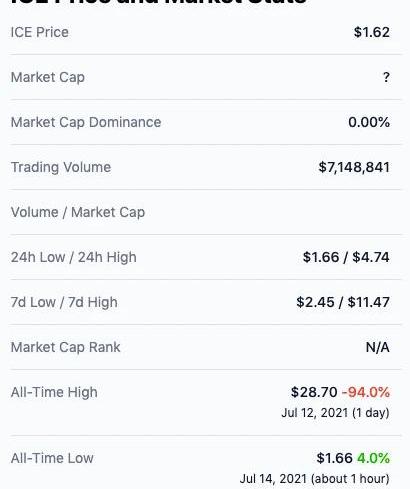Click the All-Time High label
Screen dimensions: 410x489
point(54,392)
